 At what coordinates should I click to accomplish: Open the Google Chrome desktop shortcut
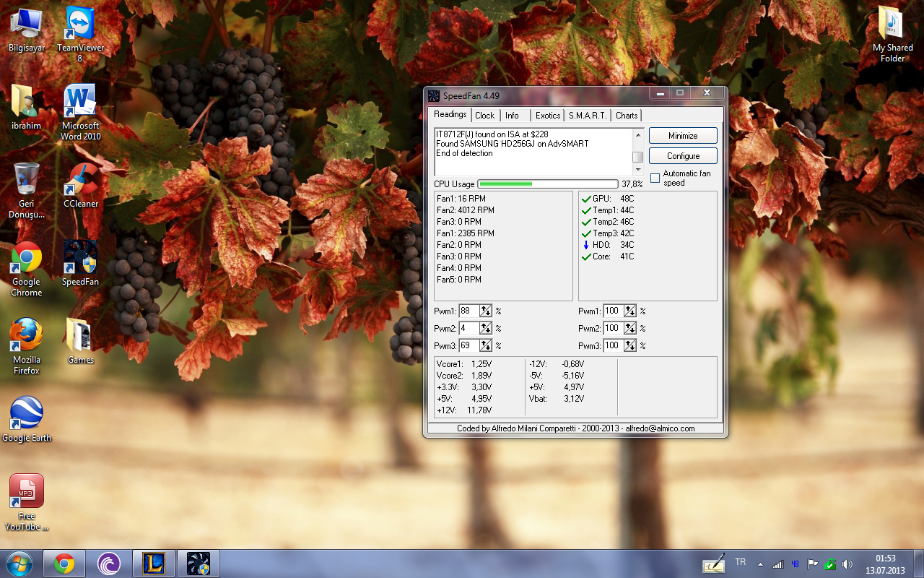point(27,269)
